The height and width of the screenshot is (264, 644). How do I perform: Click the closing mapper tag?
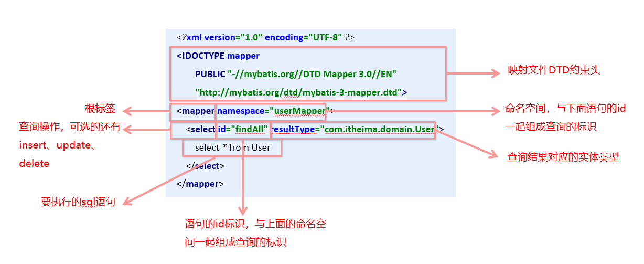[x=200, y=184]
